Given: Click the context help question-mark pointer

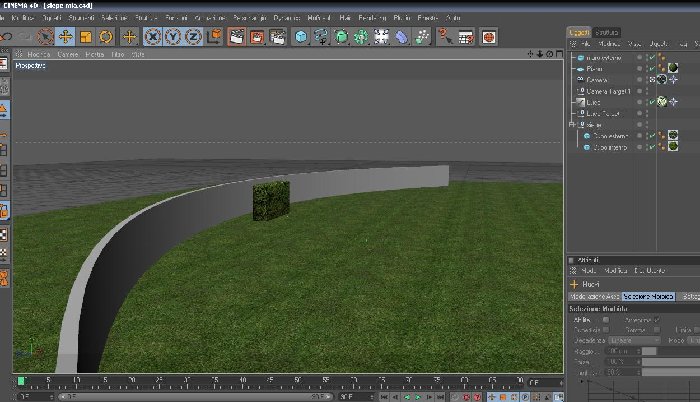Looking at the screenshot, I should [445, 37].
